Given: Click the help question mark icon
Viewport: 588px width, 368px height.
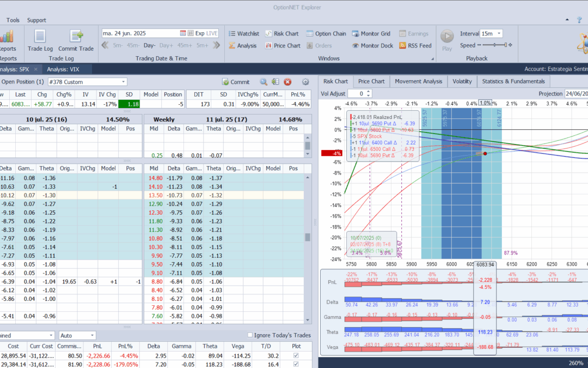Looking at the screenshot, I should 579,20.
